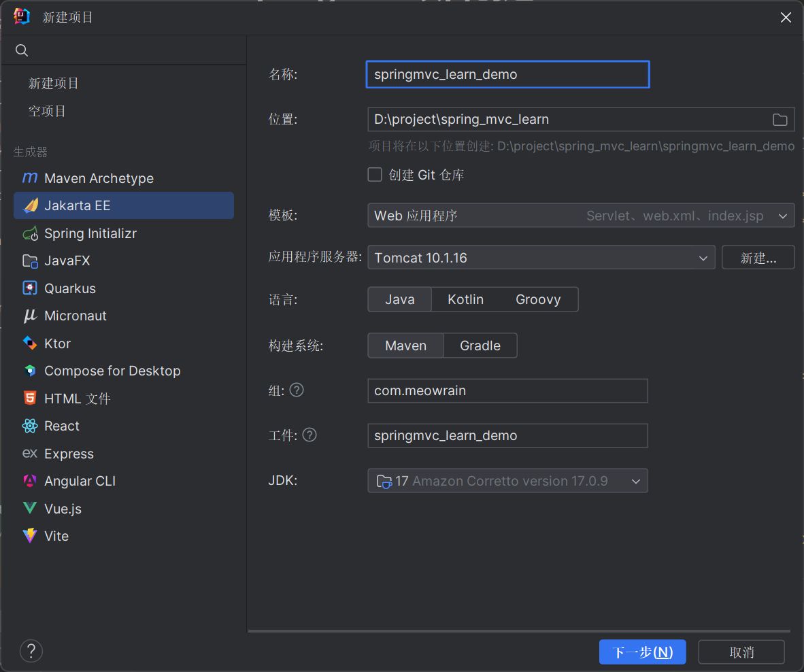Switch language to Kotlin

465,299
